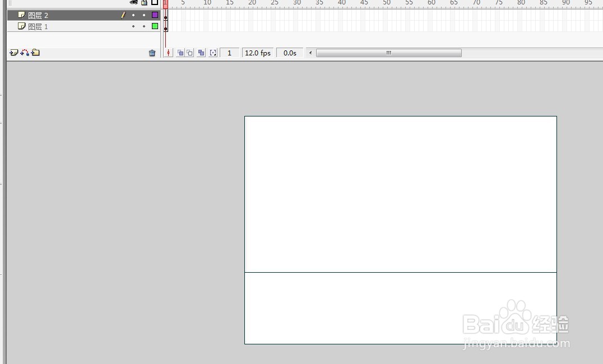Insert a new layer folder
Screen dimensions: 603x364
tap(35, 53)
